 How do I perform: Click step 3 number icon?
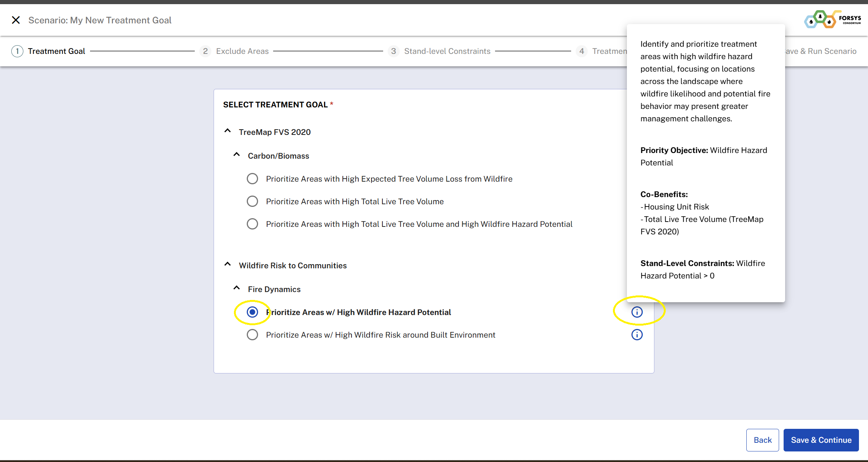393,51
